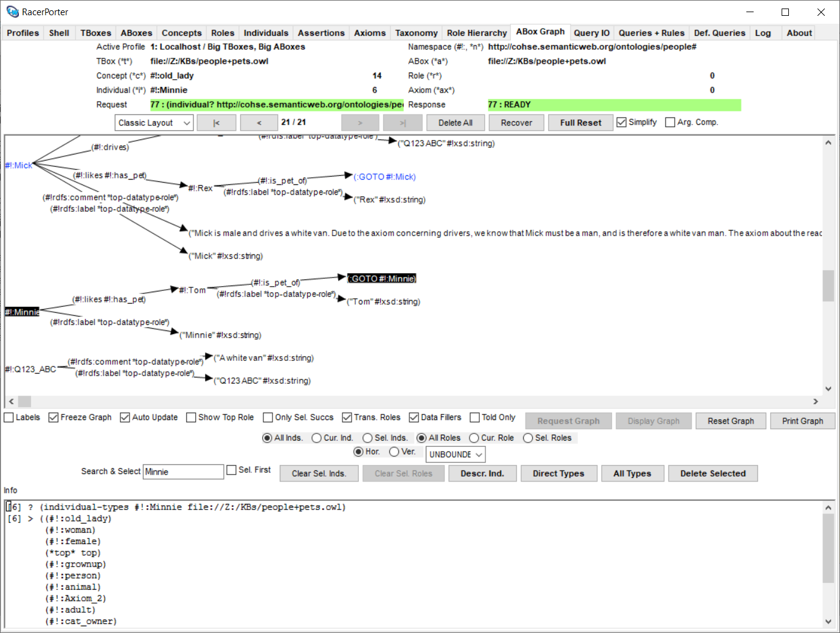Click the Recover button
Viewport: 840px width, 633px height.
pos(516,123)
